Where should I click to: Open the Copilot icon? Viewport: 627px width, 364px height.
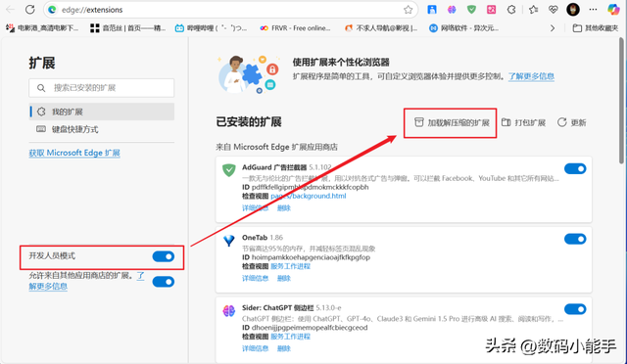[613, 10]
